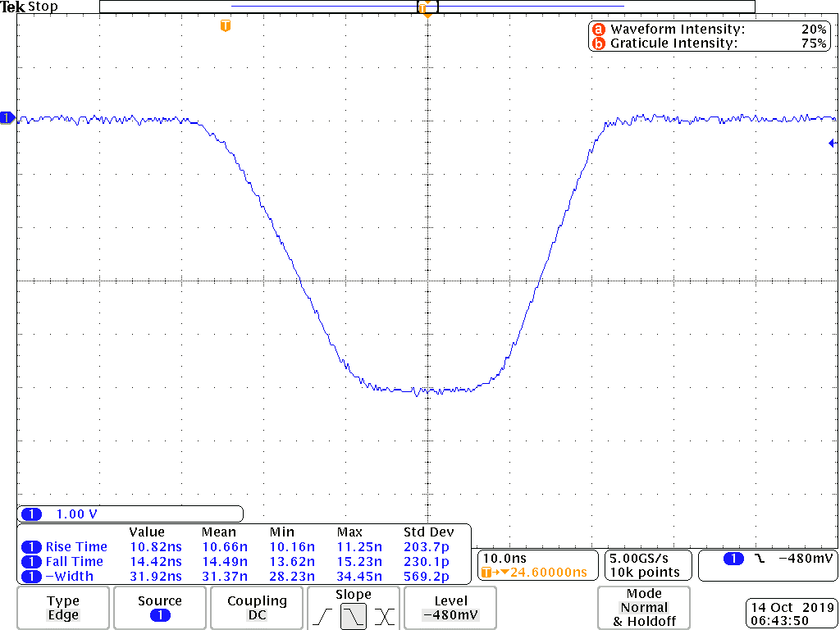The image size is (840, 630).
Task: Click the trigger level arrow on right edge
Action: tap(833, 144)
